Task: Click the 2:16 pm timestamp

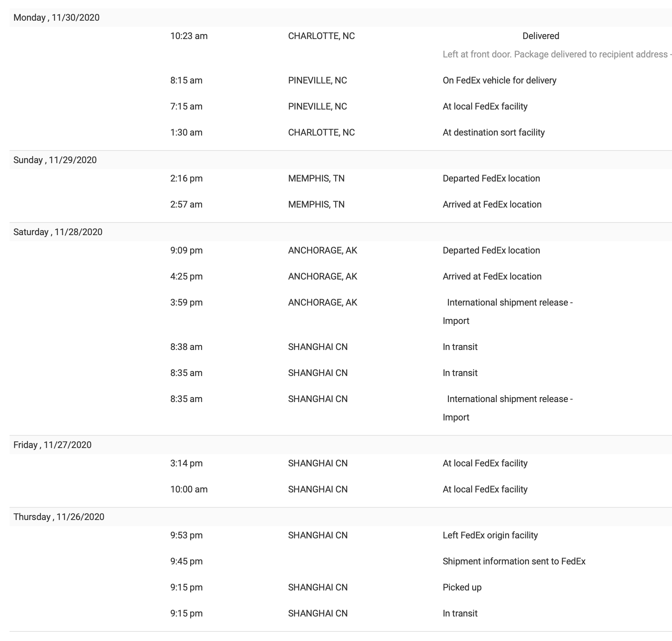Action: tap(186, 178)
